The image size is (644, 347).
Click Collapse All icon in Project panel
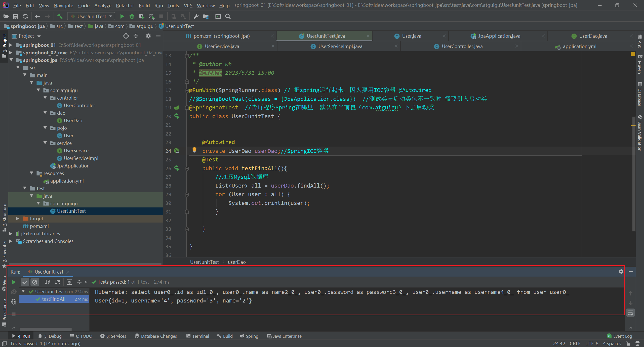136,36
